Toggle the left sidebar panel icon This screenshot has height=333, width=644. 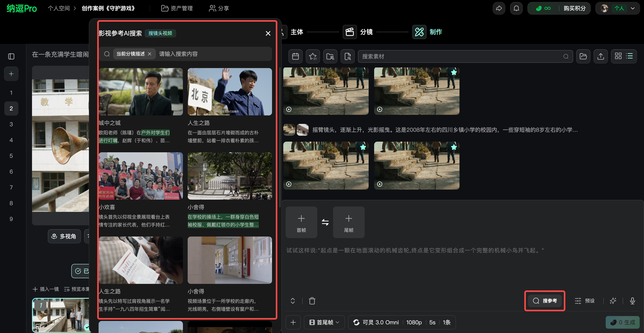11,56
